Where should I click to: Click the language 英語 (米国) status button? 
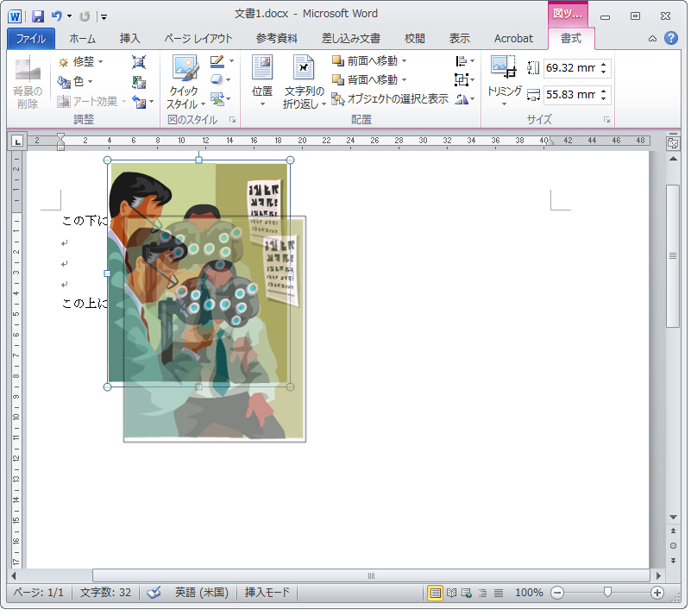pos(201,593)
